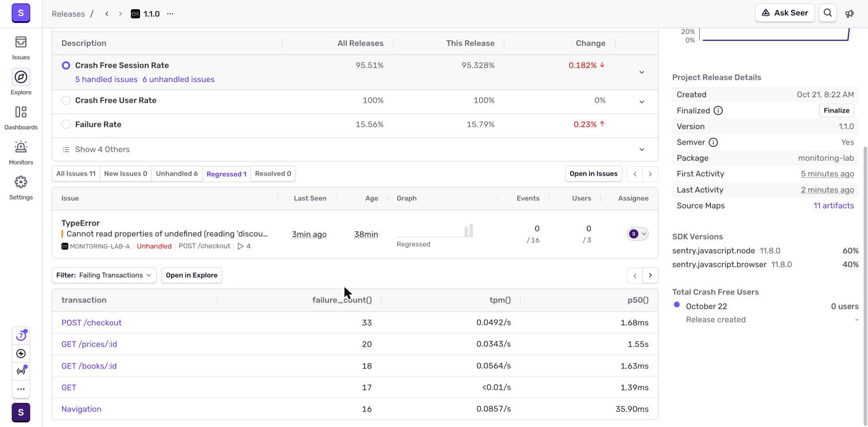Switch to New Issues 0 tab

click(x=126, y=174)
